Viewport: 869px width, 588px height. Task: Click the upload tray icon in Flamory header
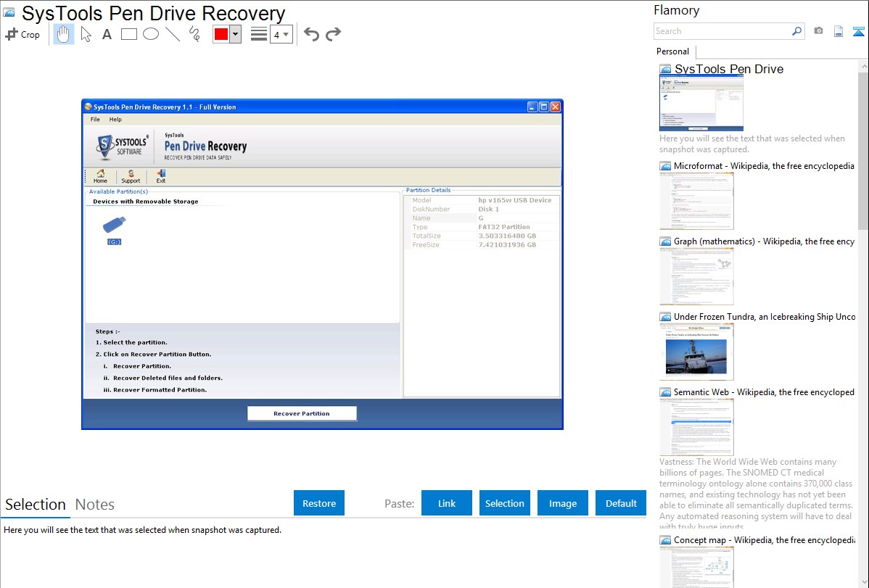pos(858,31)
